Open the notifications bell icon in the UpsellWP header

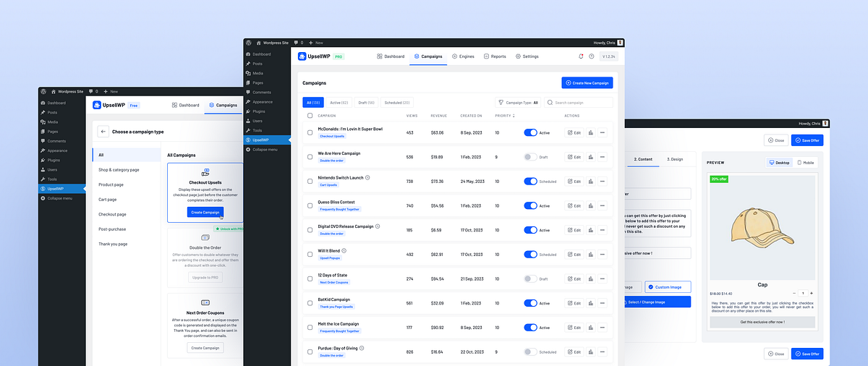pos(581,56)
